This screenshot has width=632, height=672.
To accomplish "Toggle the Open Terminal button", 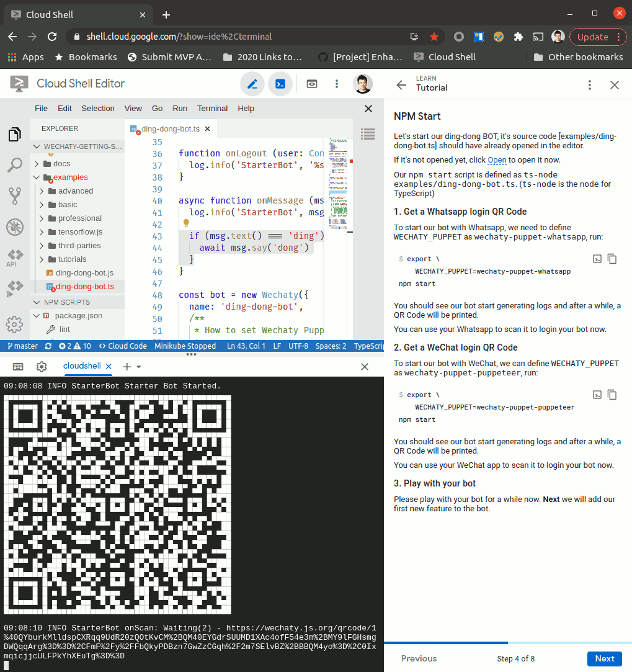I will tap(280, 84).
